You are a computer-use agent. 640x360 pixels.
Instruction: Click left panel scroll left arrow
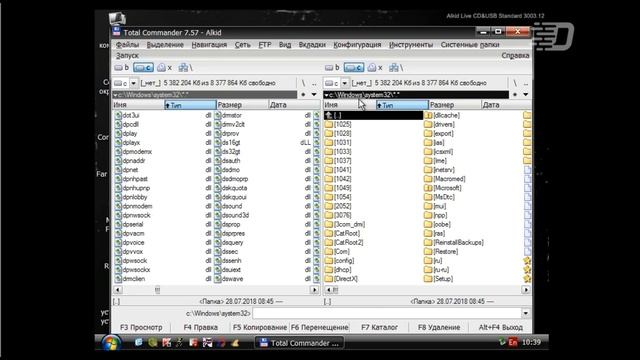(x=118, y=290)
